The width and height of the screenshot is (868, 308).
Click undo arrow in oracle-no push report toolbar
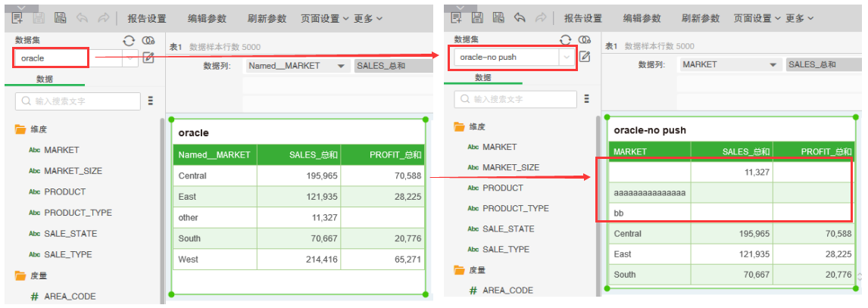(x=520, y=17)
